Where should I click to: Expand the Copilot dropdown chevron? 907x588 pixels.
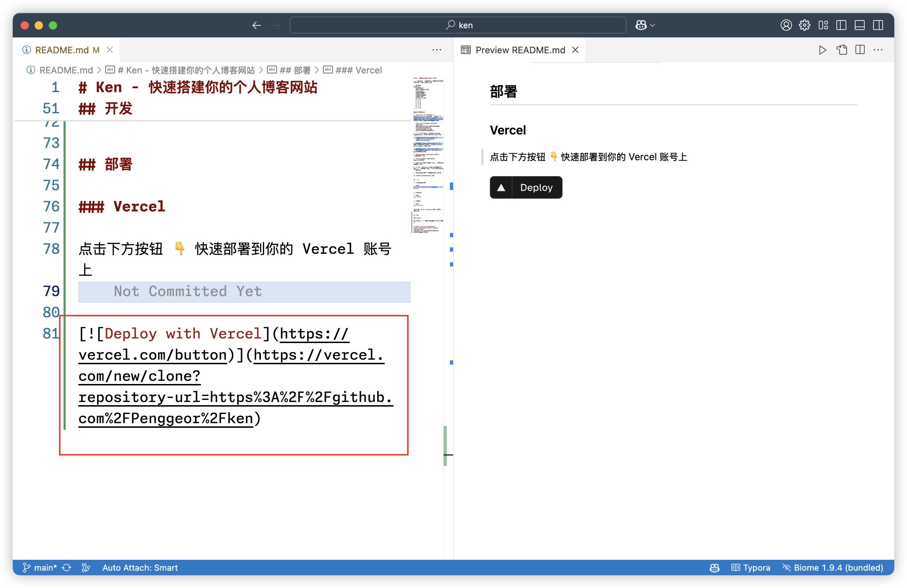pyautogui.click(x=653, y=25)
